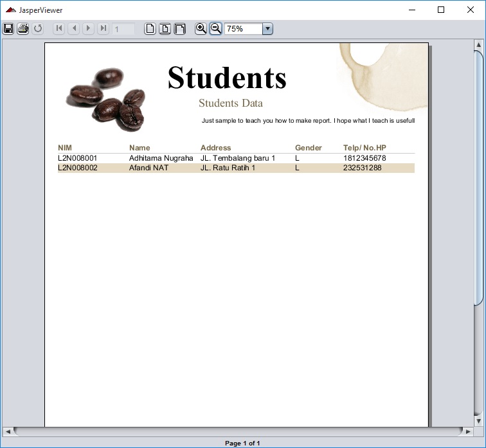This screenshot has height=448, width=486.
Task: Click address JL. Tembalang baru 1
Action: [238, 158]
